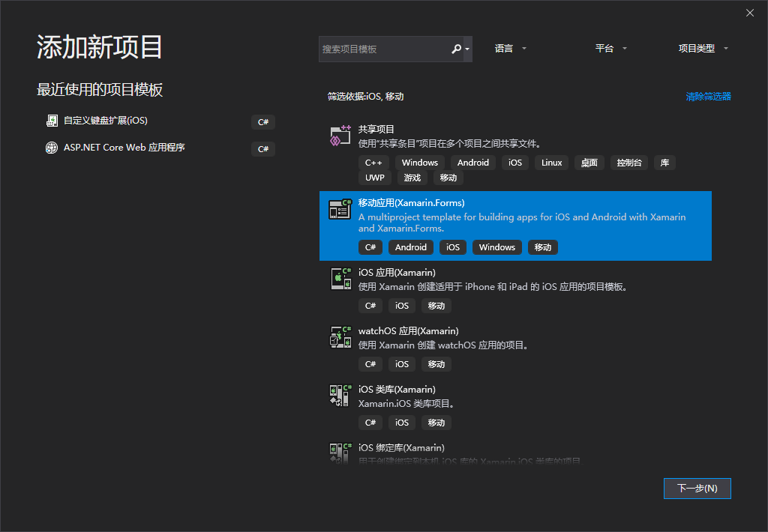Click the watchOS 应用(Xamarin) template icon
The image size is (768, 532).
point(340,337)
